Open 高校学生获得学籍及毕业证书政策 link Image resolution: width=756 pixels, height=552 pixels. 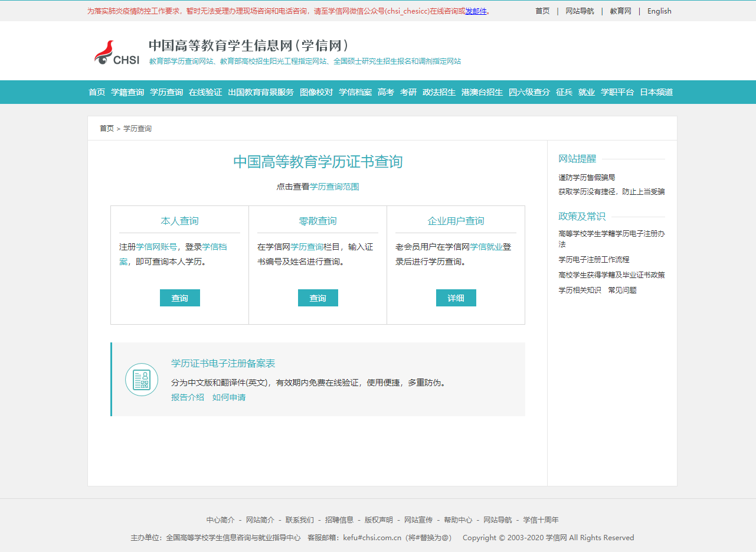612,275
